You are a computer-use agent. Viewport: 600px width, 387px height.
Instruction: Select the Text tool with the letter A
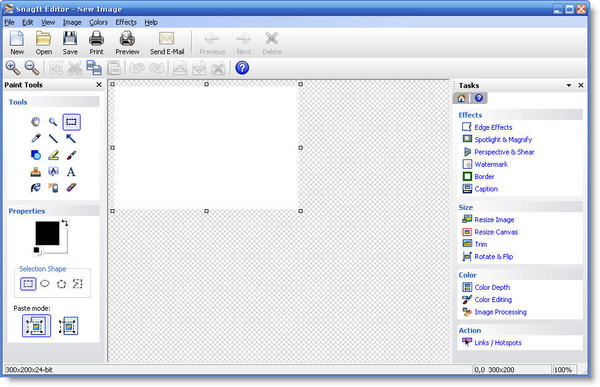[x=71, y=172]
